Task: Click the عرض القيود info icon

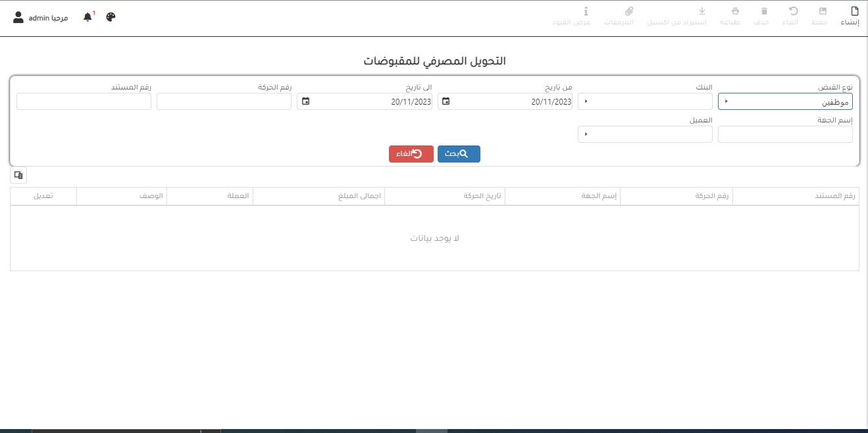Action: [586, 11]
